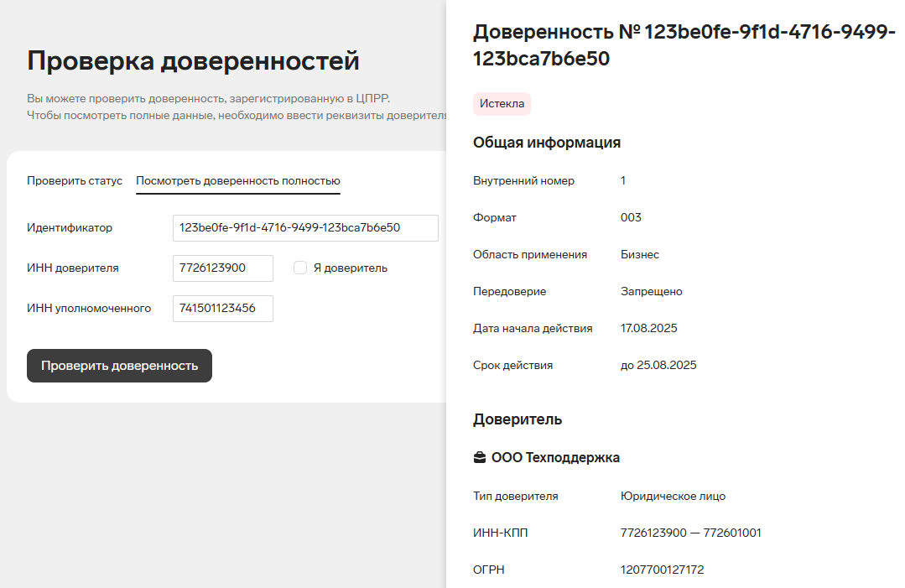Click the briefcase icon beside ООО Техподдержка
Image resolution: width=905 pixels, height=588 pixels.
point(480,458)
